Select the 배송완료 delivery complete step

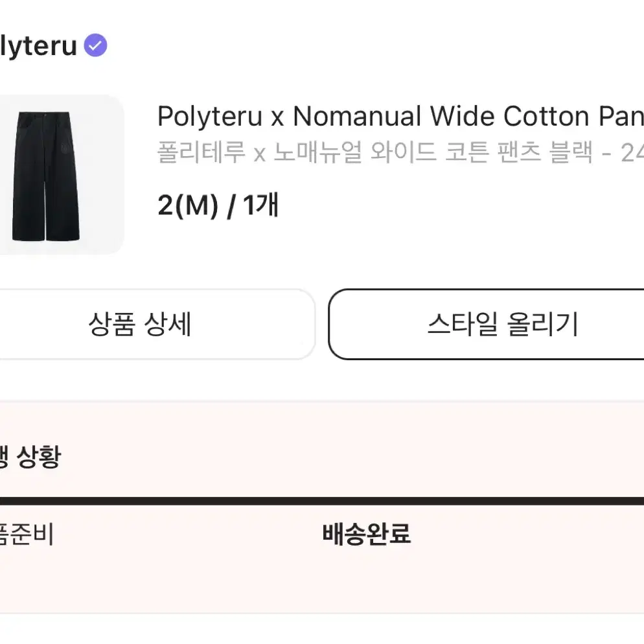[x=366, y=534]
